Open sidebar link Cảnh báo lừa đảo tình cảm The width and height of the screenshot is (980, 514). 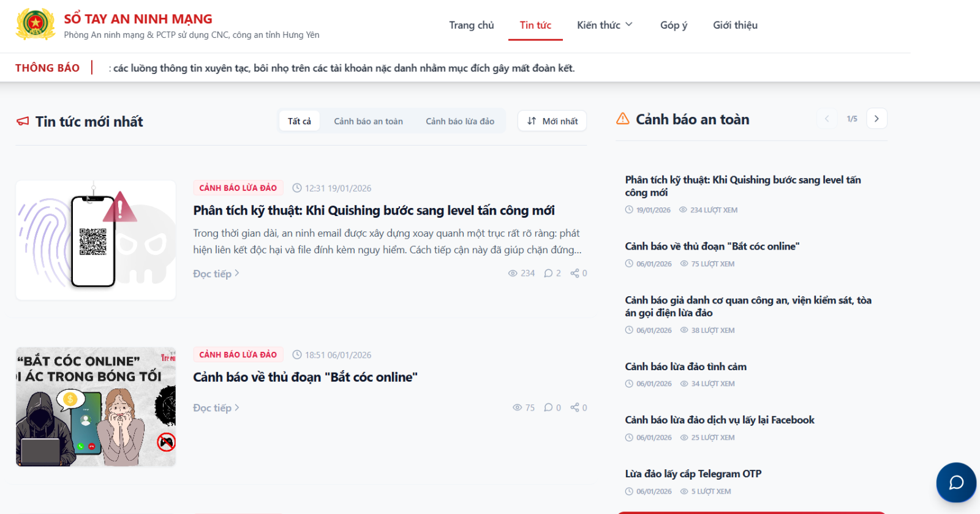[685, 367]
